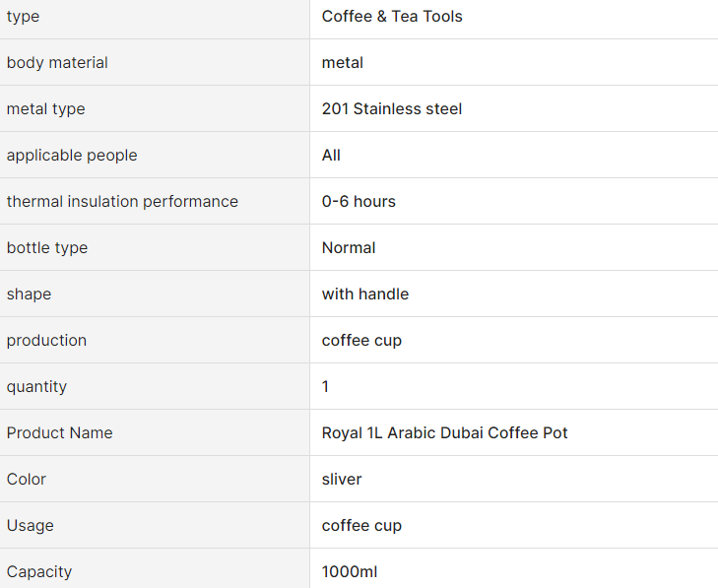Select the "applicable people" label cell
Image resolution: width=718 pixels, height=588 pixels.
72,156
